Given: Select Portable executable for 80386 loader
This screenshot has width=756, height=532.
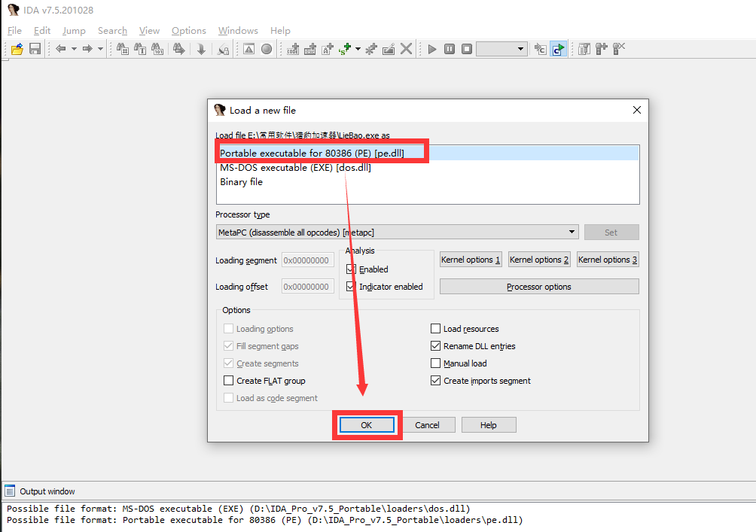Looking at the screenshot, I should coord(428,154).
